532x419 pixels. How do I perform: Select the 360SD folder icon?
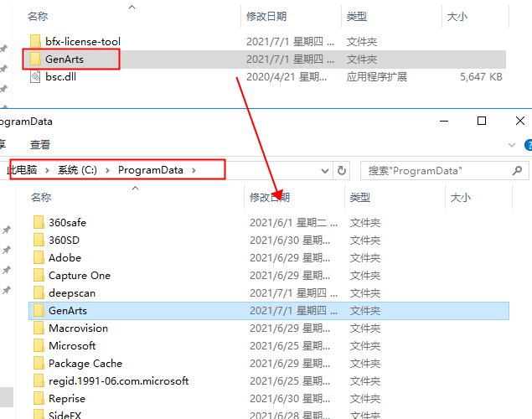click(39, 241)
